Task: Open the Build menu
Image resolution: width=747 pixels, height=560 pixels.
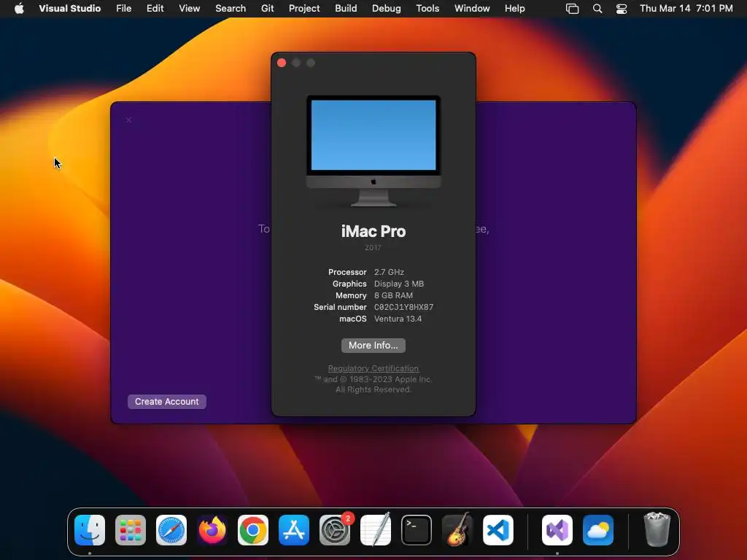Action: pos(346,8)
